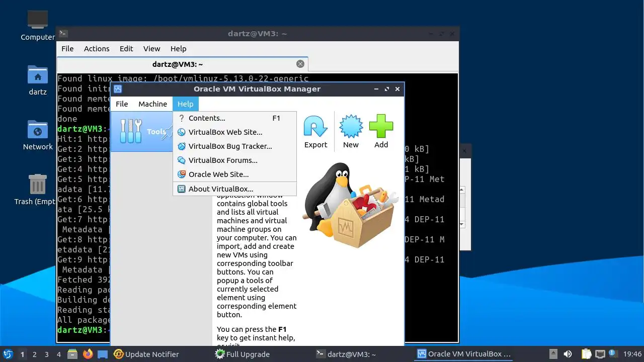Close the dartz@VM3 terminal tab

300,64
